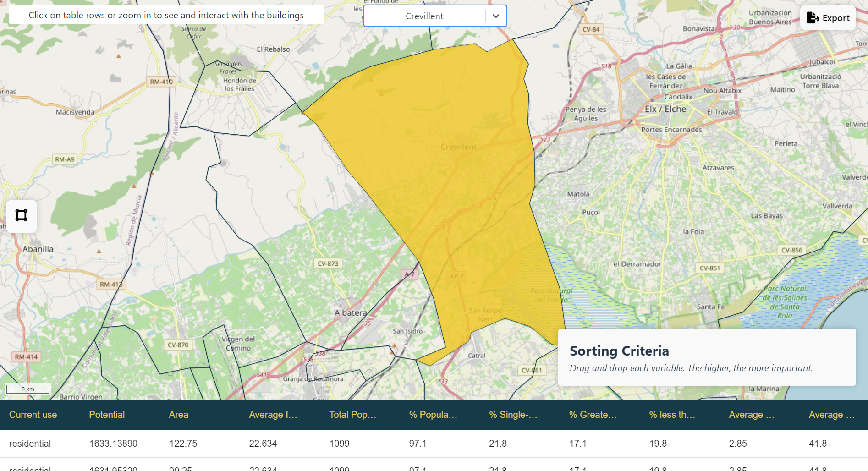Viewport: 868px width, 471px height.
Task: Sort by Potential column header
Action: (x=107, y=415)
